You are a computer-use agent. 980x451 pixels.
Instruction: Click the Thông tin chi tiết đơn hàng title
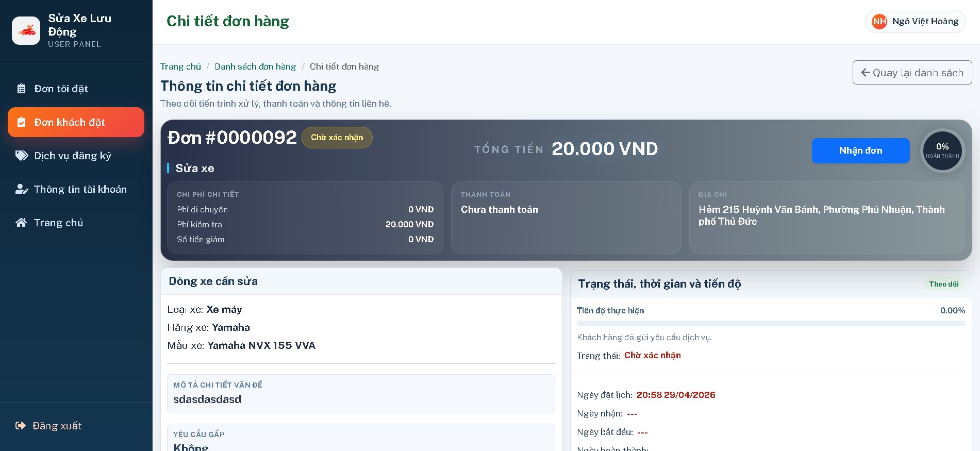coord(248,86)
